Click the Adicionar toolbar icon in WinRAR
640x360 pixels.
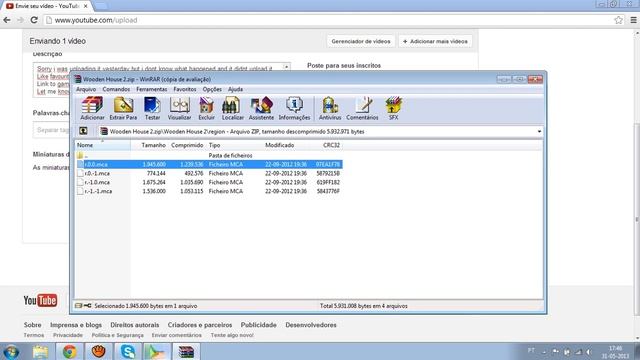click(x=92, y=108)
